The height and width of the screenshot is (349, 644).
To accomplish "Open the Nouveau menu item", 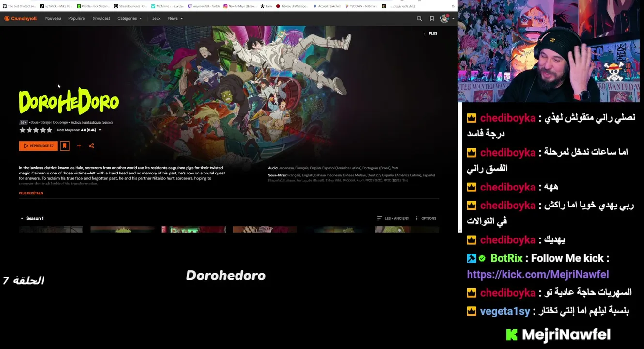I will click(x=53, y=18).
